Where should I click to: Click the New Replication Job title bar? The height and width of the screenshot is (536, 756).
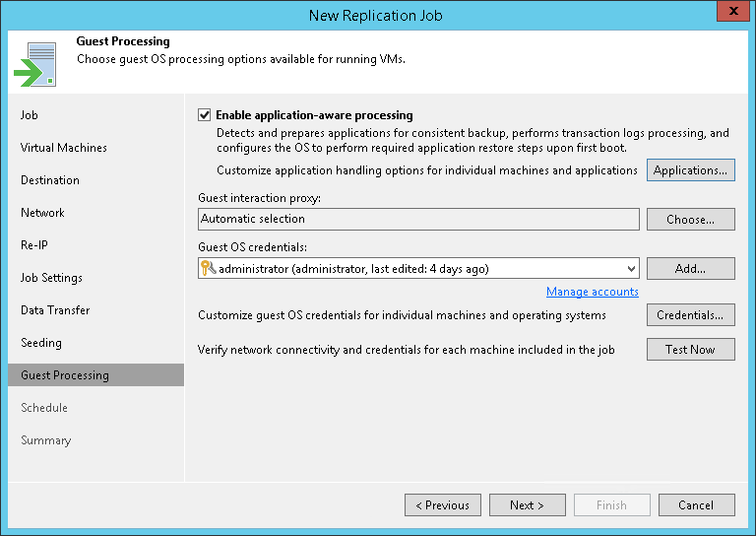pos(376,15)
